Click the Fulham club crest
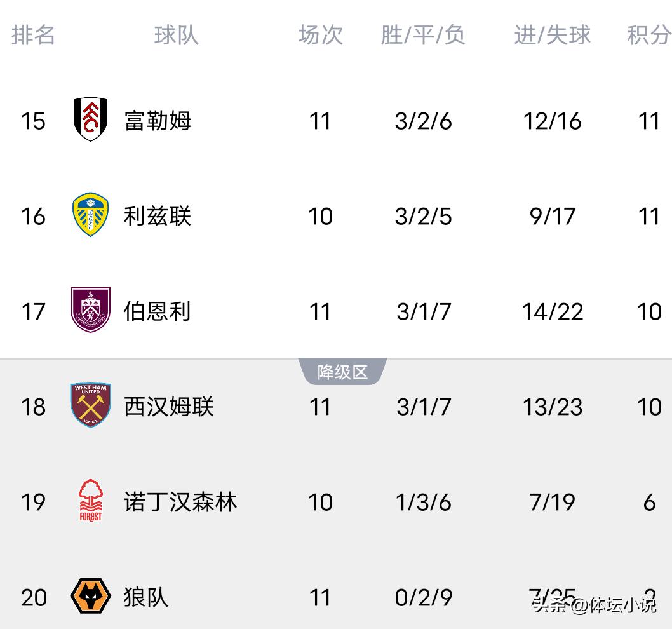This screenshot has width=672, height=629. point(90,119)
